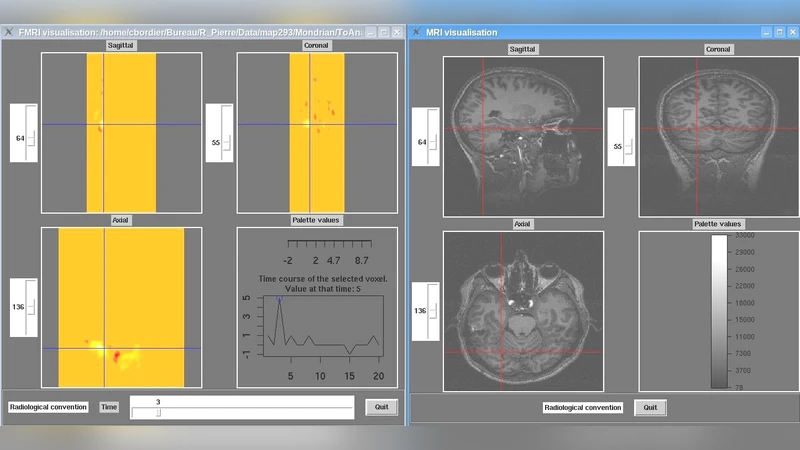Click 'Time course of the selected voxel' text
Screen dimensions: 800x450
pos(323,279)
